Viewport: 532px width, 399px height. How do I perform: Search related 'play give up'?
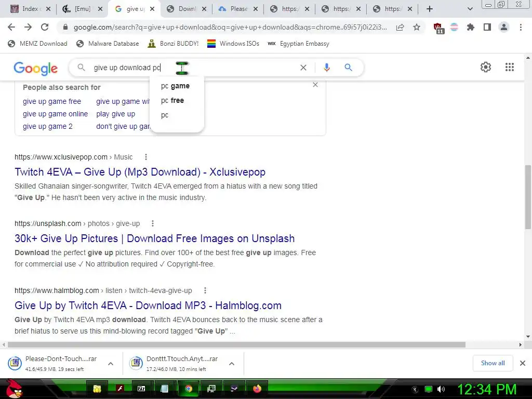[115, 114]
